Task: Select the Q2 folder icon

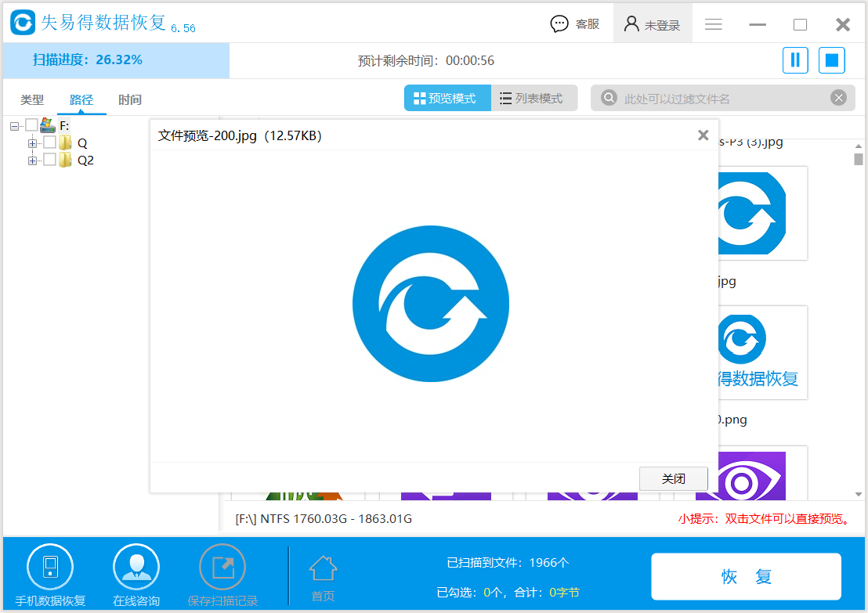Action: pos(65,160)
